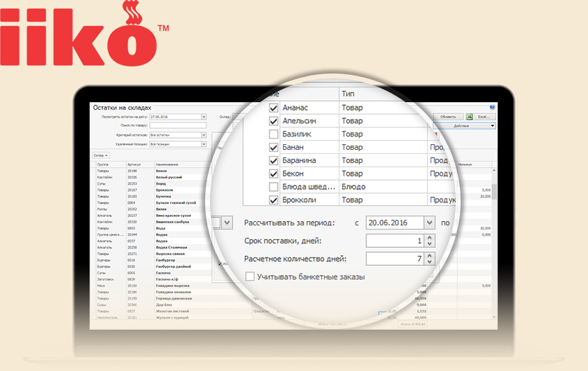Decrease Расчетное количество дней with down arrow

pos(430,262)
